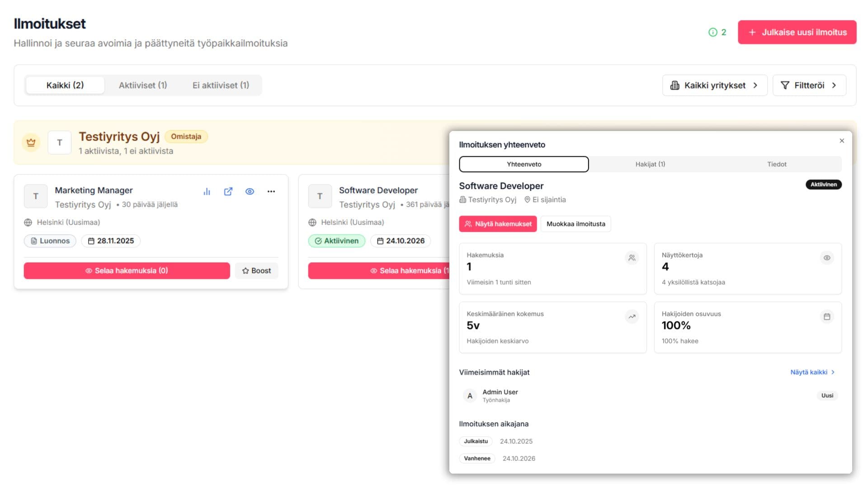Open the Filtteröi filter dropdown

tap(809, 85)
